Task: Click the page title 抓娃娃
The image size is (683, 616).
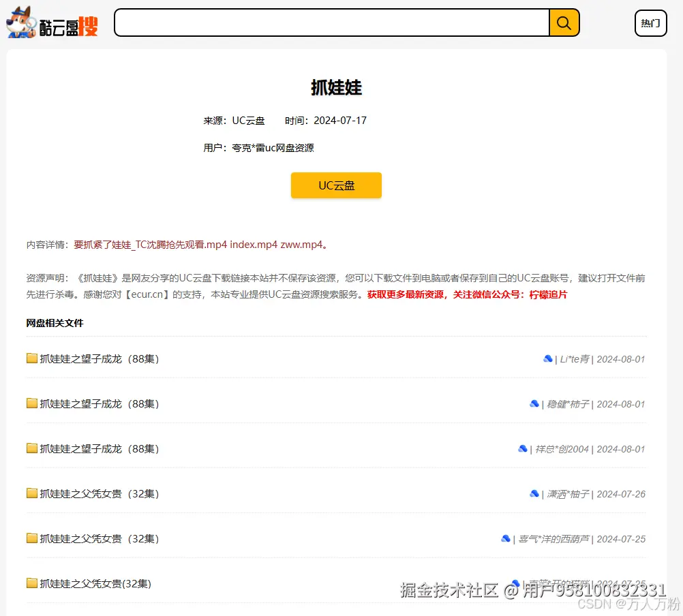Action: [336, 87]
